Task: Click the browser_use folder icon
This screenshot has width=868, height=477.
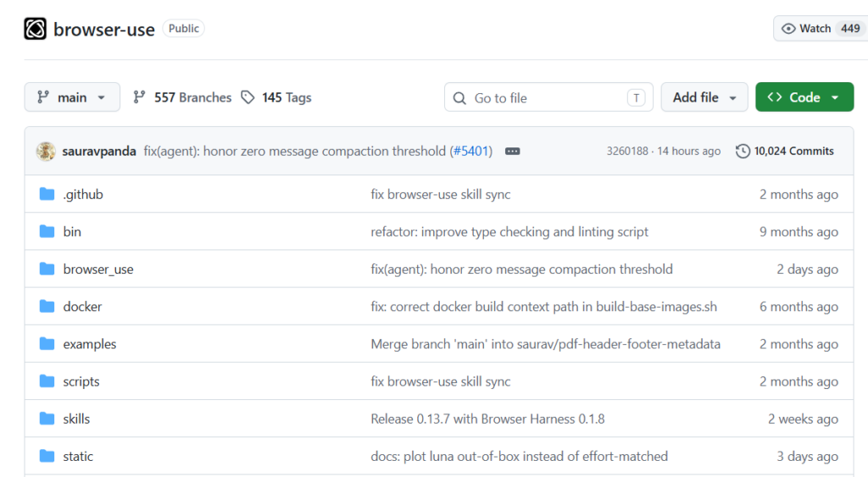Action: pos(47,269)
